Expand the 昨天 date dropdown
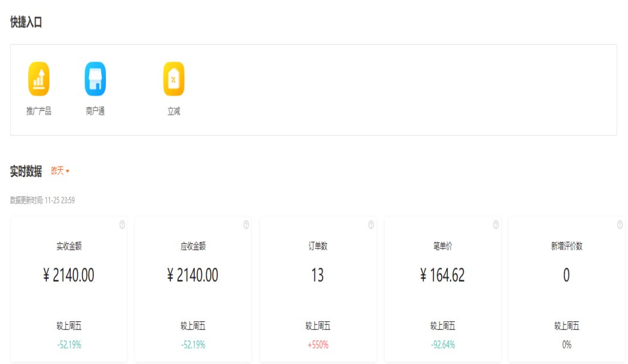Viewport: 628px width, 364px height. (60, 171)
